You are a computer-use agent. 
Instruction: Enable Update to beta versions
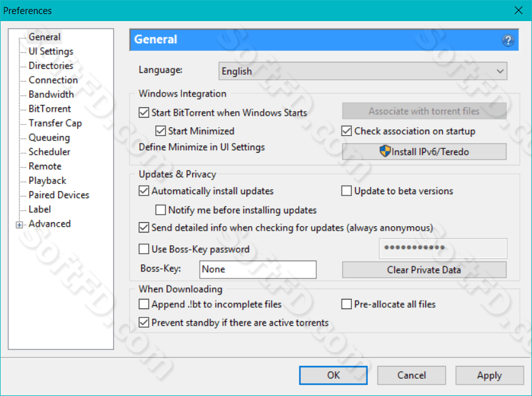click(346, 191)
